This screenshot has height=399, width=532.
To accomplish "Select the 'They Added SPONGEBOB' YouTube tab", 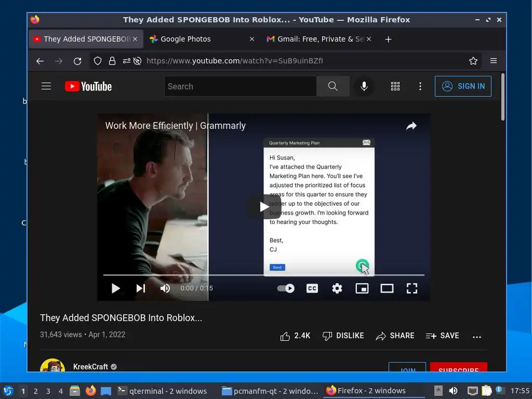I will pos(86,39).
